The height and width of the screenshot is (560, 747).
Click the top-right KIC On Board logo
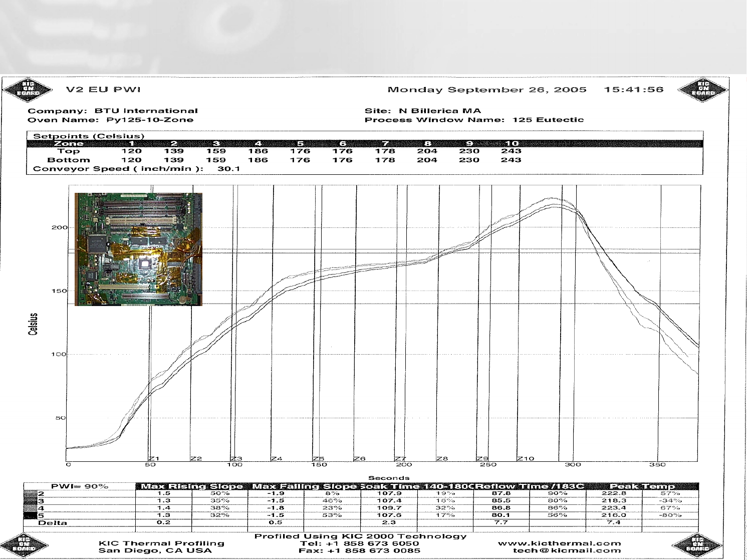pos(702,90)
